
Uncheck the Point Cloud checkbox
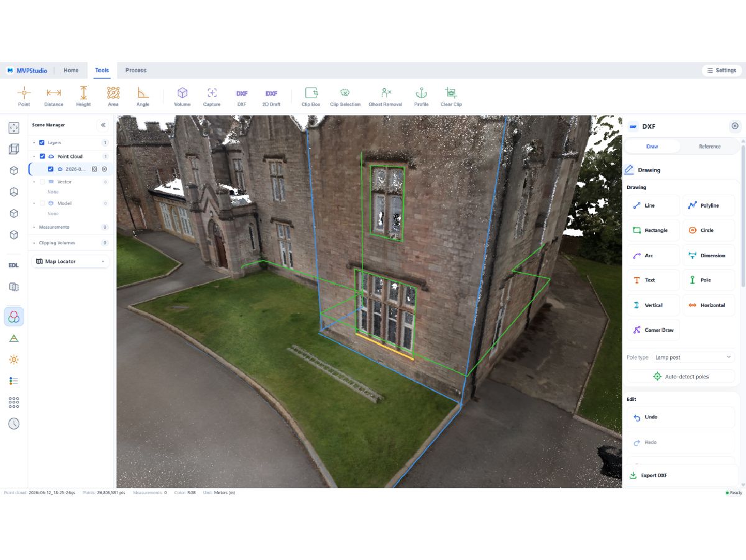tap(42, 157)
